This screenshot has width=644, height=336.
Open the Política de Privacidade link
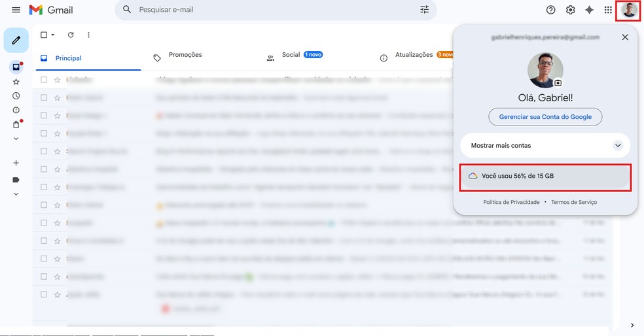pos(511,202)
